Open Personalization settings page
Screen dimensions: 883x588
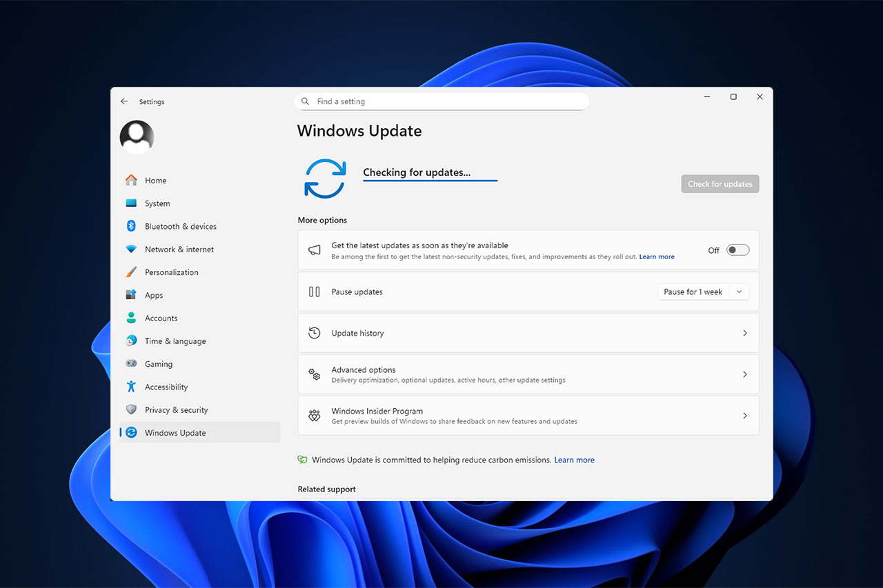[x=200, y=272]
